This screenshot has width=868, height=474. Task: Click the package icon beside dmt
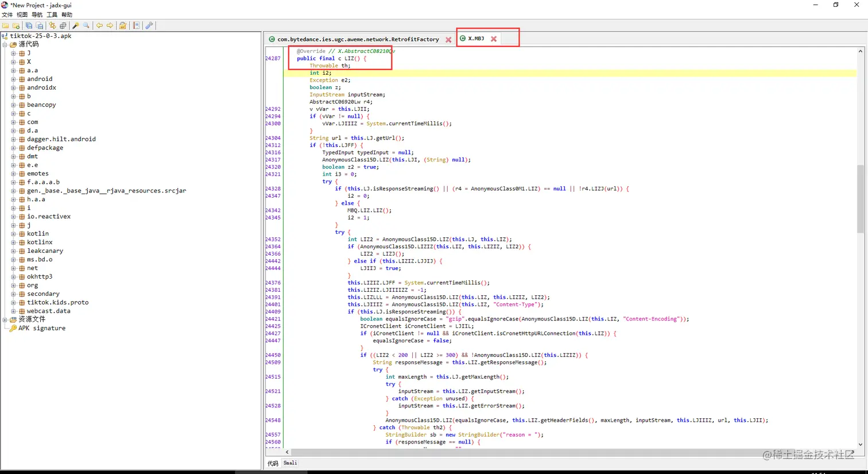pos(22,156)
